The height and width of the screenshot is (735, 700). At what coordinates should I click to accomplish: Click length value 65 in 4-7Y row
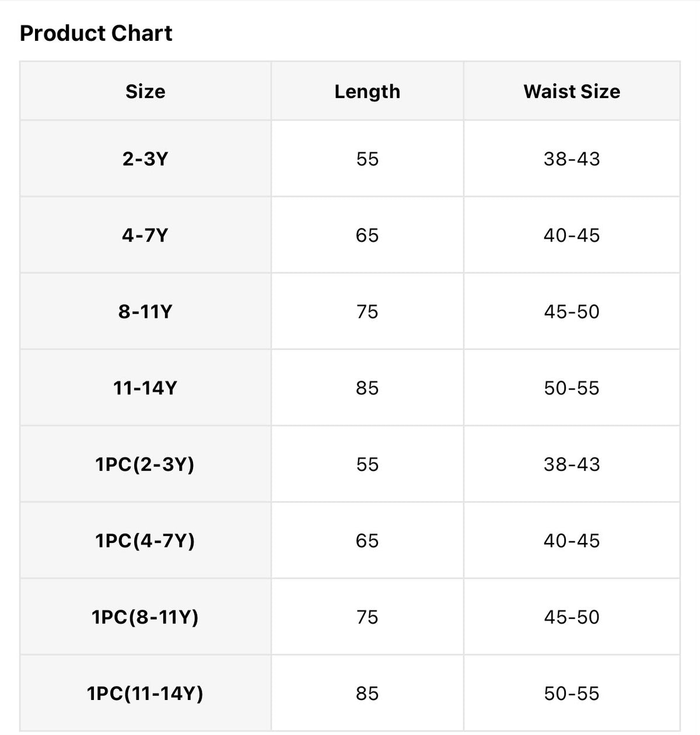(367, 235)
